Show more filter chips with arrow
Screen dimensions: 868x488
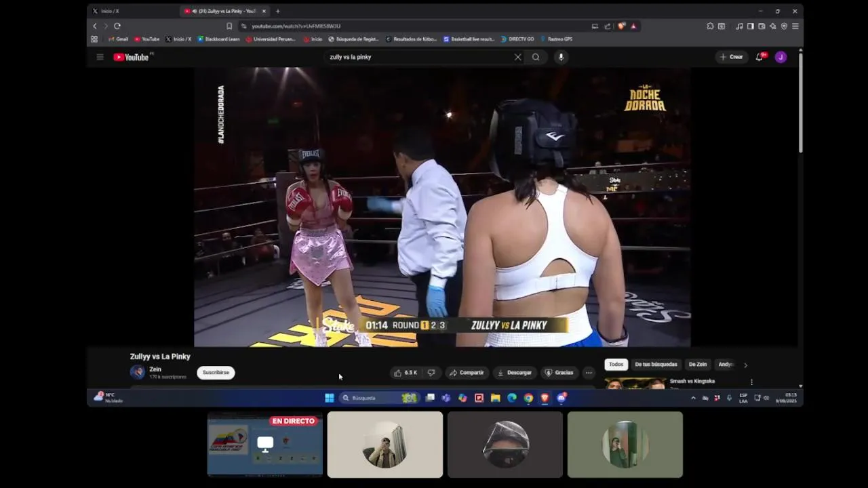tap(745, 365)
